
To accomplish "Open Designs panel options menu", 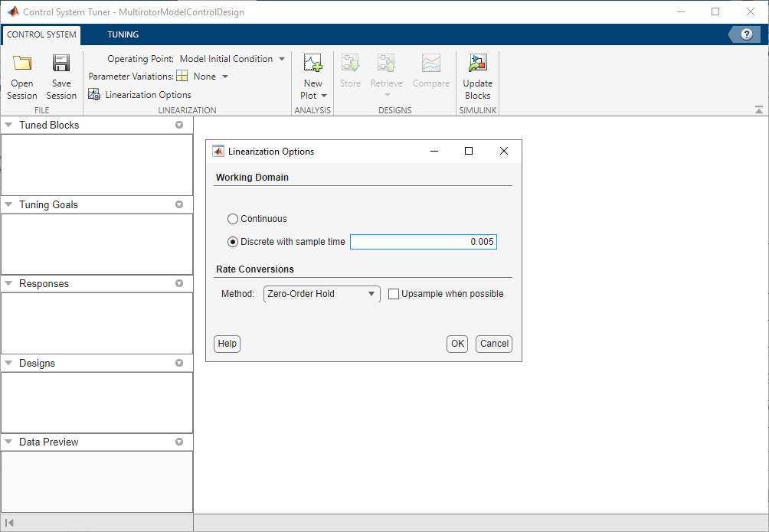I will [179, 363].
